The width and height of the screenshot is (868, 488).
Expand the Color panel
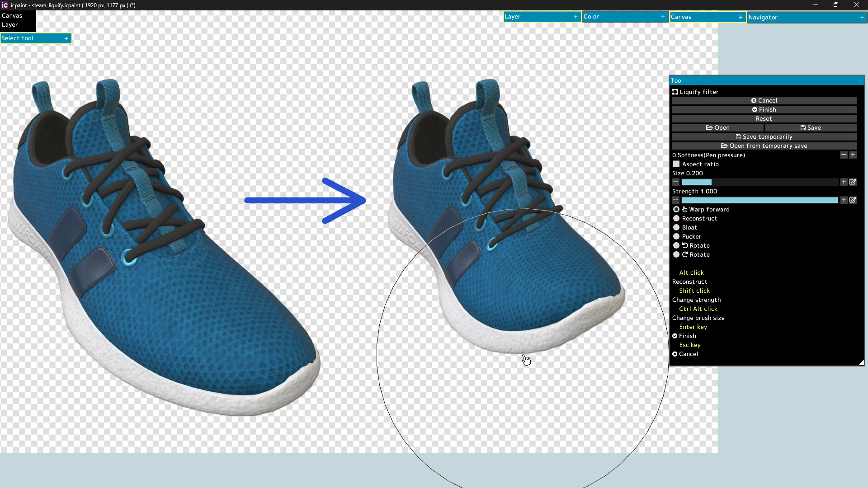pyautogui.click(x=663, y=17)
